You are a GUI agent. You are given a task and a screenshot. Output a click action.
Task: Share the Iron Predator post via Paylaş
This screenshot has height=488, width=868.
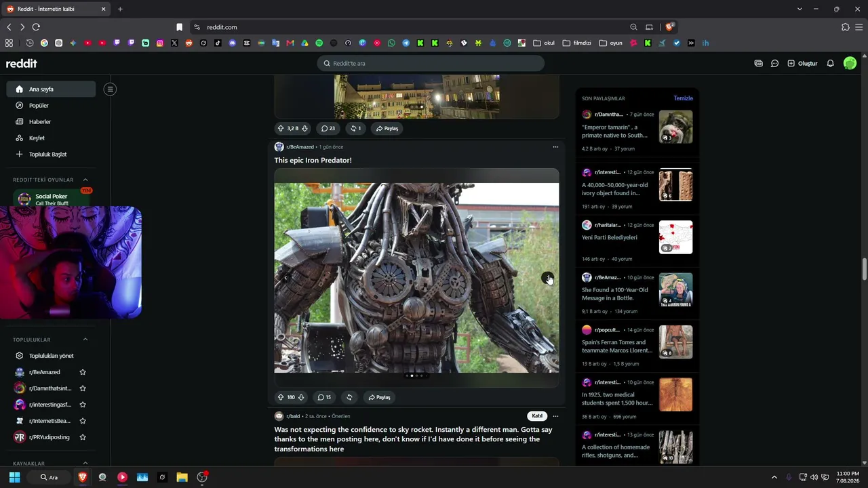[379, 397]
